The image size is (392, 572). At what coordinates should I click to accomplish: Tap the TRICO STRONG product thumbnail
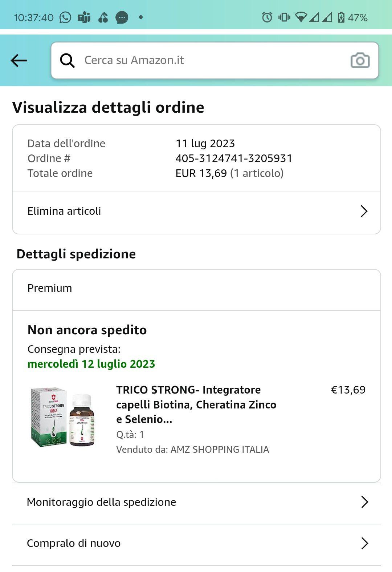(64, 417)
